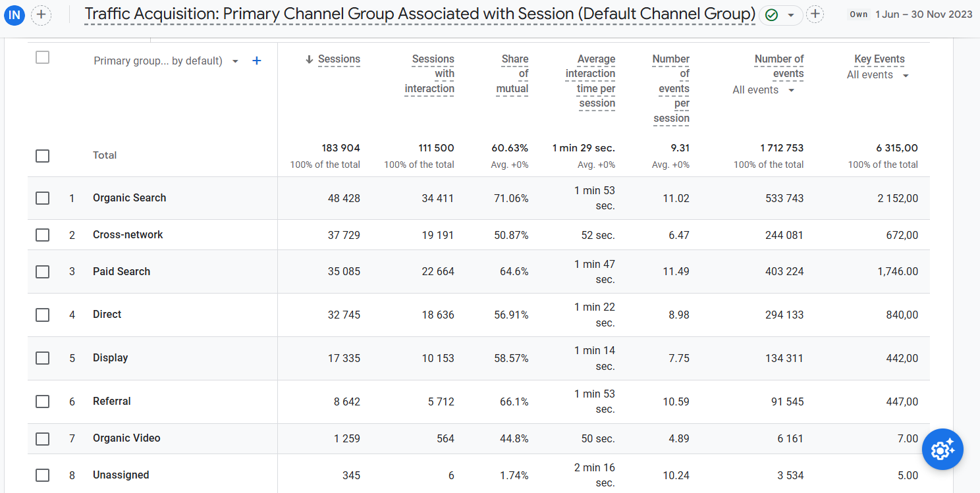Toggle the header select-all checkbox

43,57
